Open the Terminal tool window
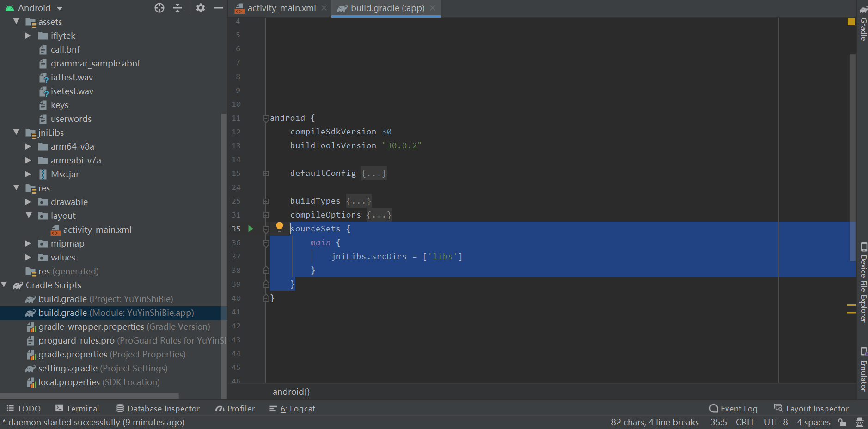Screen dimensions: 868x429 click(x=77, y=409)
